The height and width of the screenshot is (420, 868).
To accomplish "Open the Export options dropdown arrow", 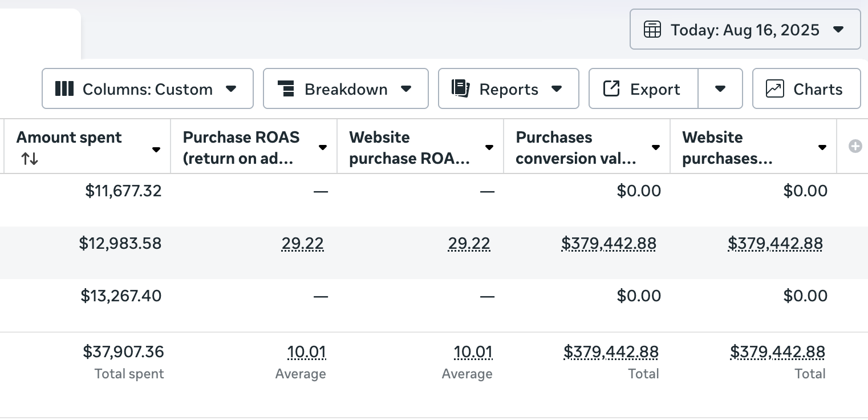I will coord(720,88).
